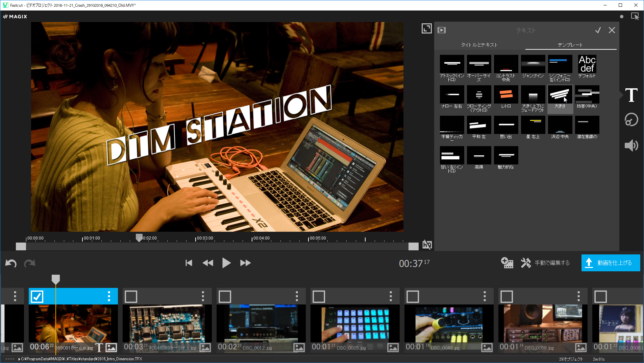Uncheck the selected 00:06 clip checkbox
Screen dimensions: 644x363
click(x=37, y=297)
